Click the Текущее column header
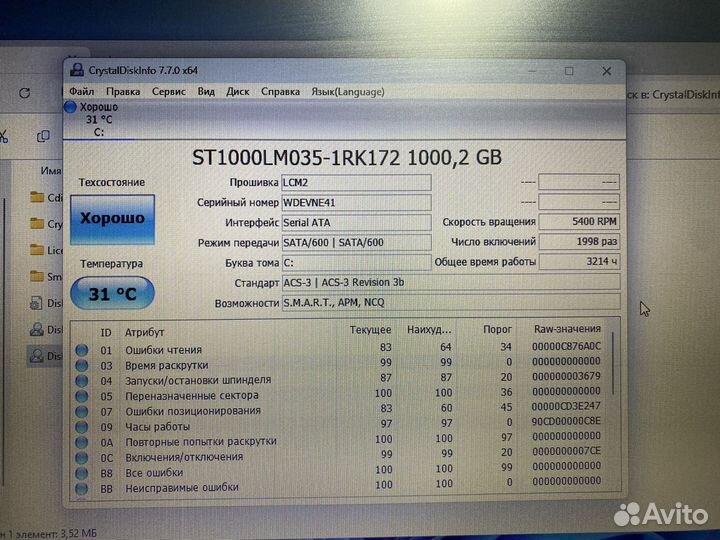720x540 pixels. coord(370,330)
